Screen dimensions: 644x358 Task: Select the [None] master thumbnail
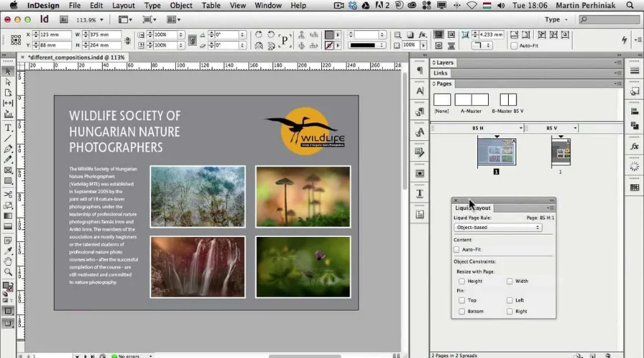[442, 100]
